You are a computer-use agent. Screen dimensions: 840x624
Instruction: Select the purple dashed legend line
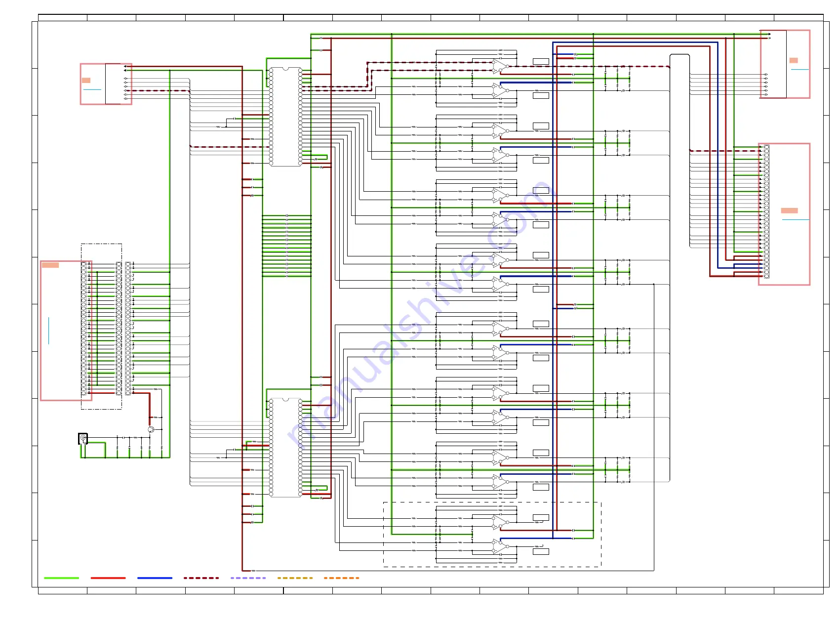248,578
